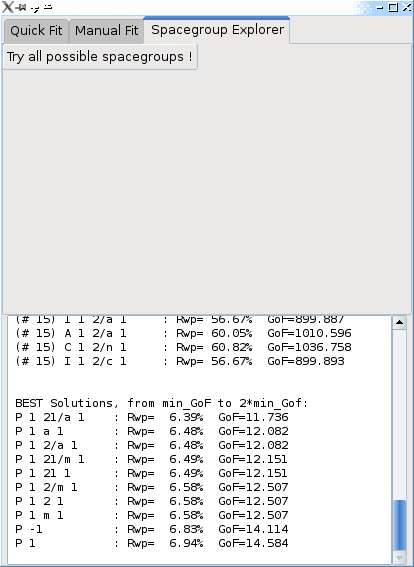Select the P 1 2/m 1 result line
The image size is (414, 567).
tap(152, 487)
